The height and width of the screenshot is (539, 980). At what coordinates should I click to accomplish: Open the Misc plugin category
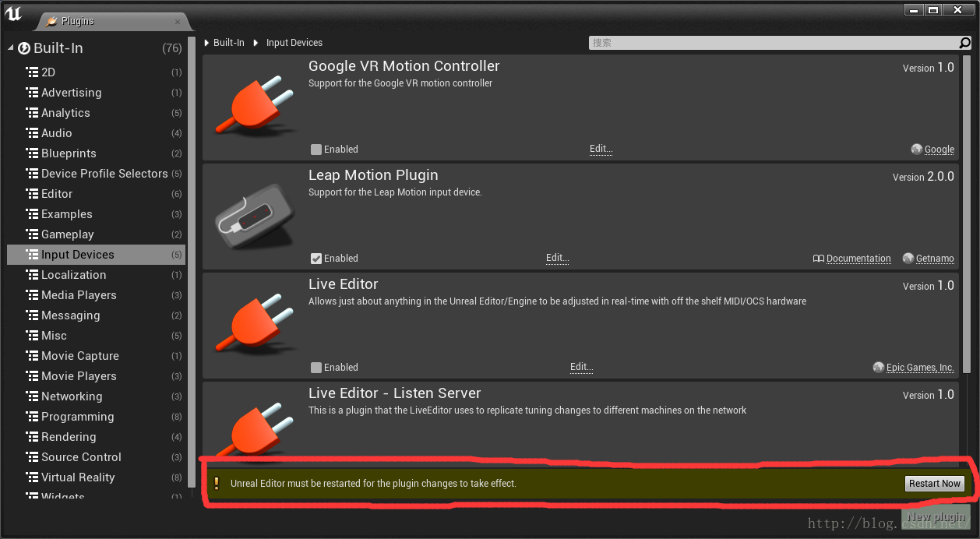(97, 336)
